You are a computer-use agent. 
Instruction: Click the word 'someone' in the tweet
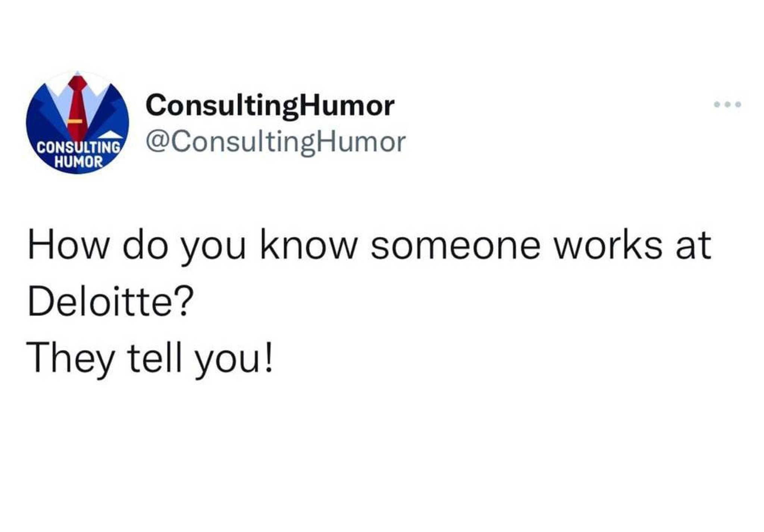(455, 246)
